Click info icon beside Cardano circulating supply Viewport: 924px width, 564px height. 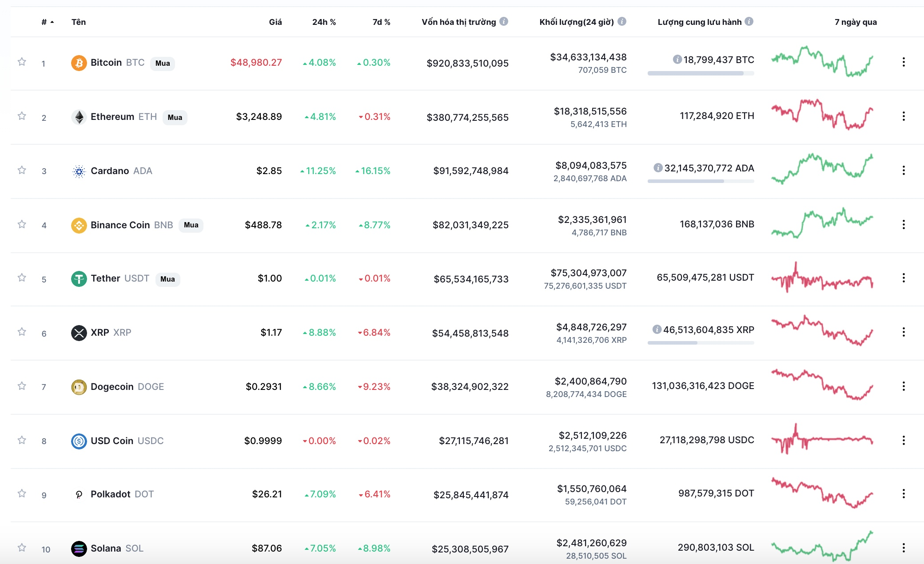coord(658,168)
